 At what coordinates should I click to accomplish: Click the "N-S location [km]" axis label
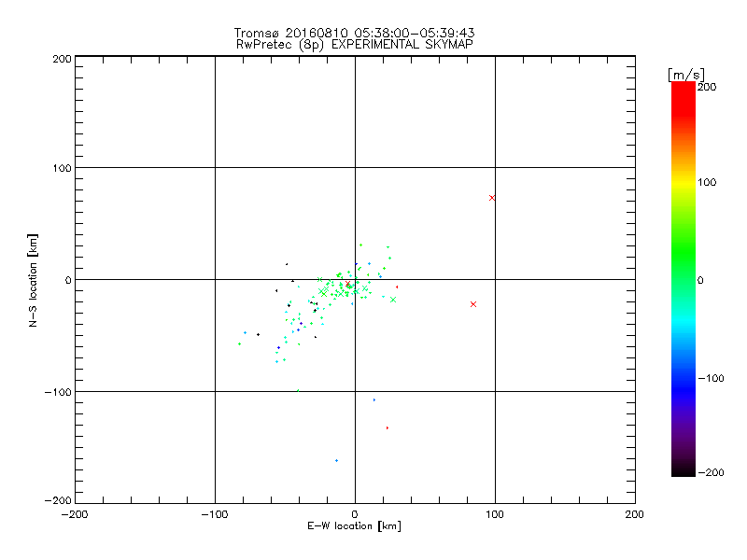pyautogui.click(x=33, y=281)
